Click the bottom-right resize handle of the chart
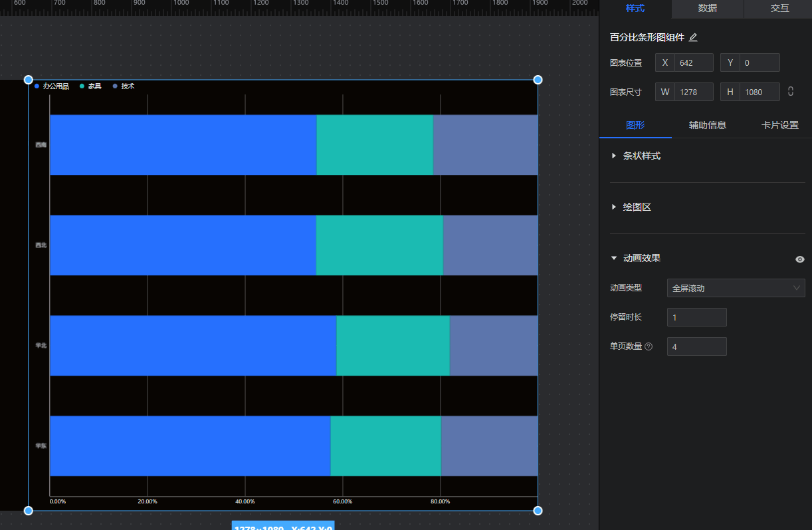The height and width of the screenshot is (530, 812). [538, 510]
